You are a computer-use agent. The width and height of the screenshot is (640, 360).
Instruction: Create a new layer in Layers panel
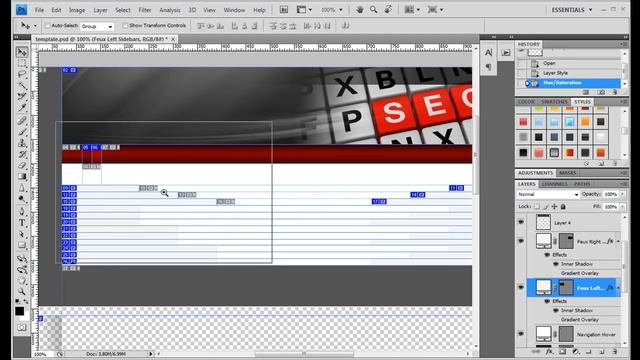tap(602, 351)
